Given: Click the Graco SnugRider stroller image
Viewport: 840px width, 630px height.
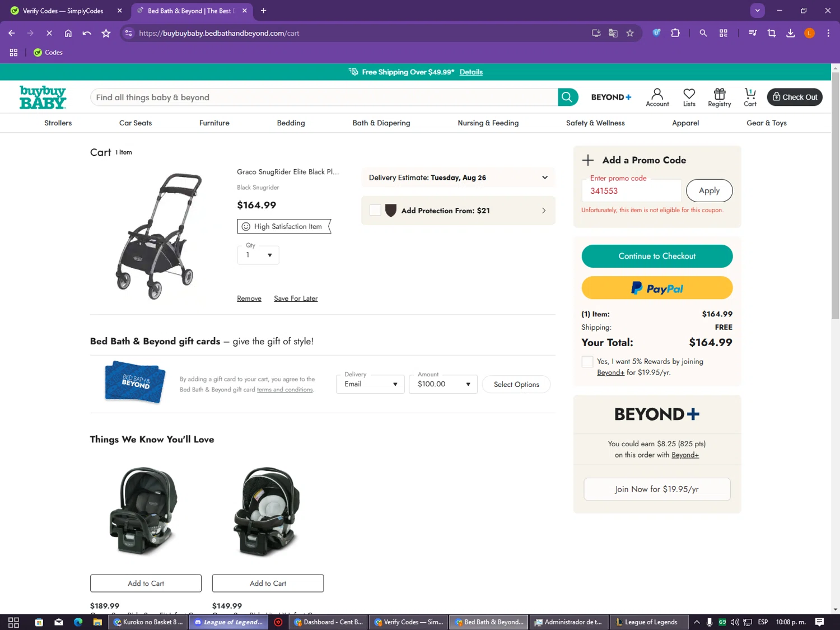Looking at the screenshot, I should tap(159, 235).
